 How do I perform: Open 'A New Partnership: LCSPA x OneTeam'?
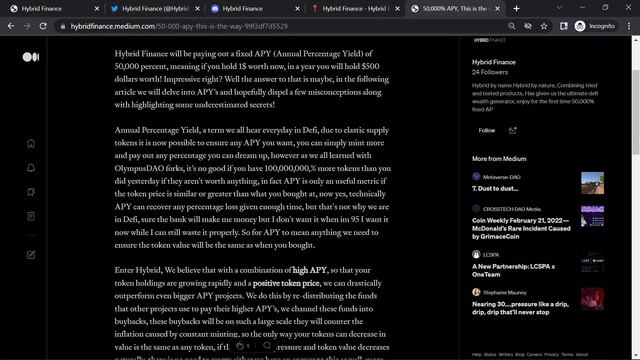click(x=513, y=271)
